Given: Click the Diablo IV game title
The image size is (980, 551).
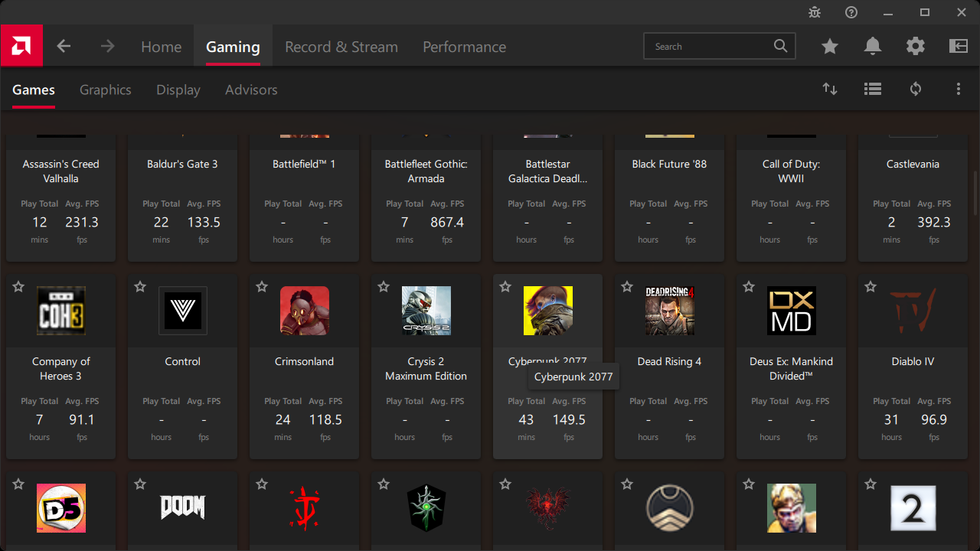Looking at the screenshot, I should point(913,361).
